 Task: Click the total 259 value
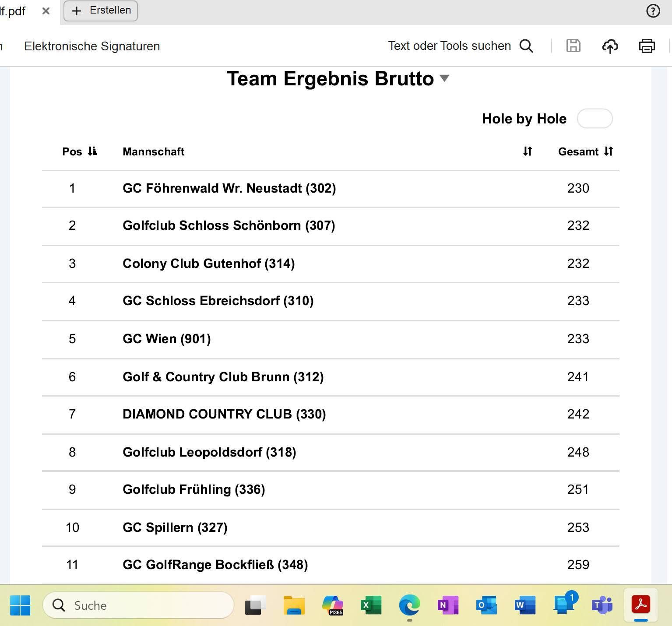coord(578,565)
